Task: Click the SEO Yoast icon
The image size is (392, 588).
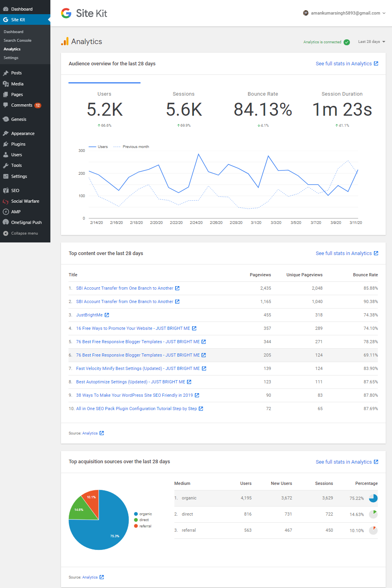Action: click(6, 190)
